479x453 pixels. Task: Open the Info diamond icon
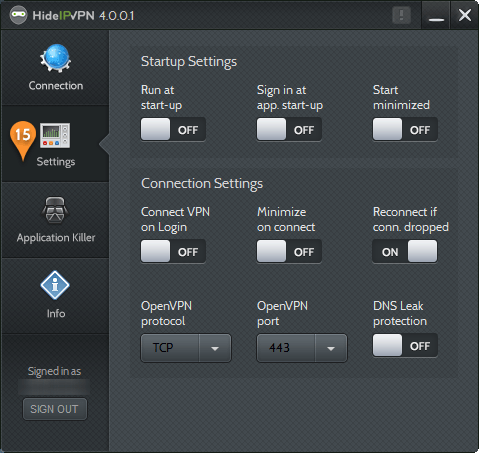tap(55, 285)
